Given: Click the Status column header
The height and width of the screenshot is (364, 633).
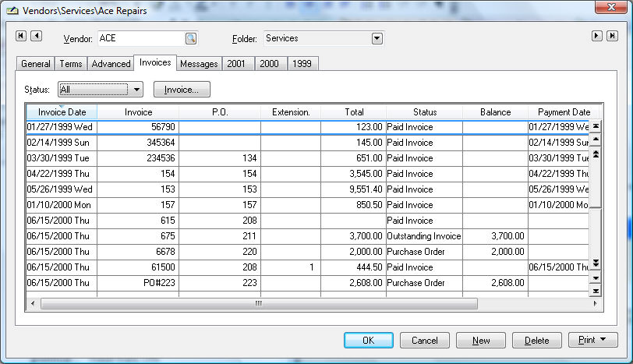Looking at the screenshot, I should [x=425, y=112].
